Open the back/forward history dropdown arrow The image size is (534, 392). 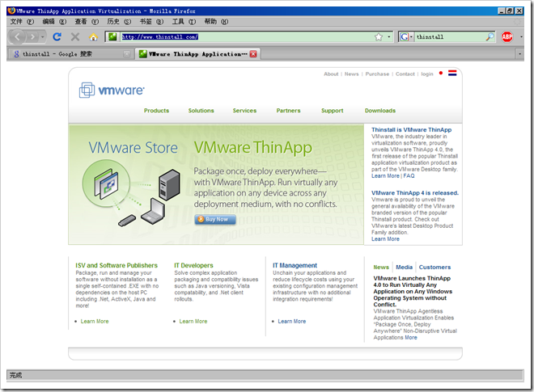coord(43,36)
